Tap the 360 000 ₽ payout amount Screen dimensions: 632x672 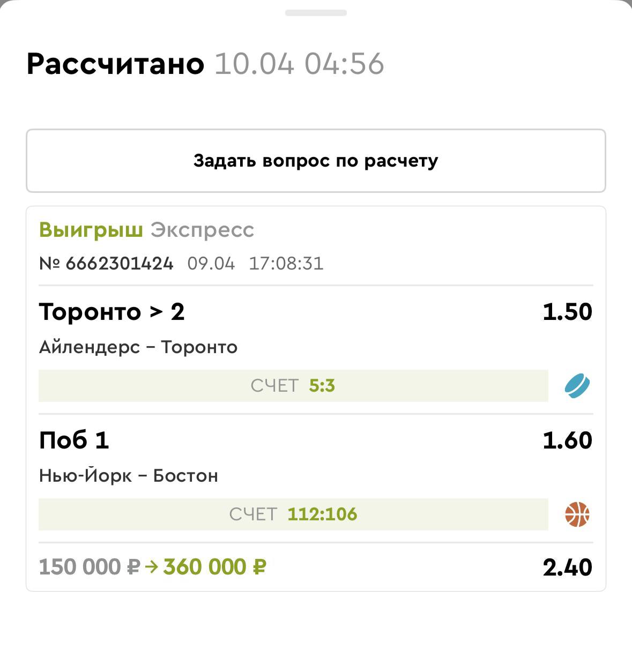click(x=214, y=567)
